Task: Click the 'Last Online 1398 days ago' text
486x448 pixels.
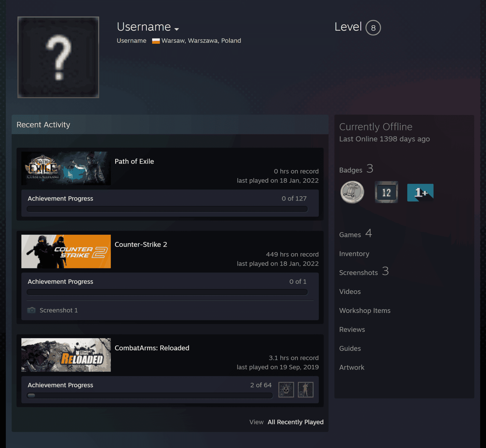Action: click(x=384, y=139)
